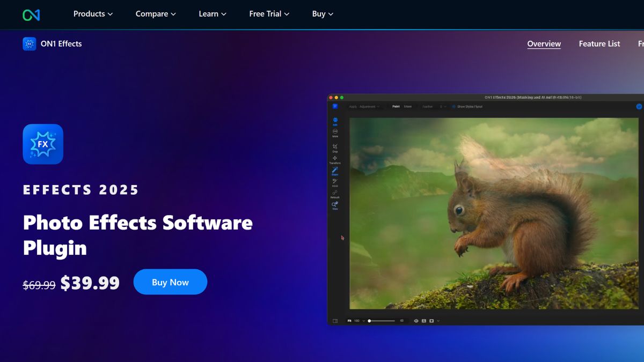Open the More tools icon in the sidebar
Image resolution: width=644 pixels, height=362 pixels.
pos(335,132)
